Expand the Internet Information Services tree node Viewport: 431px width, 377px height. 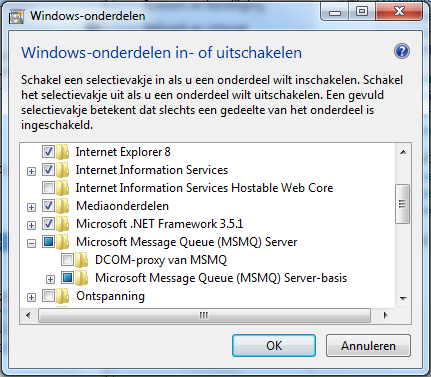point(31,172)
